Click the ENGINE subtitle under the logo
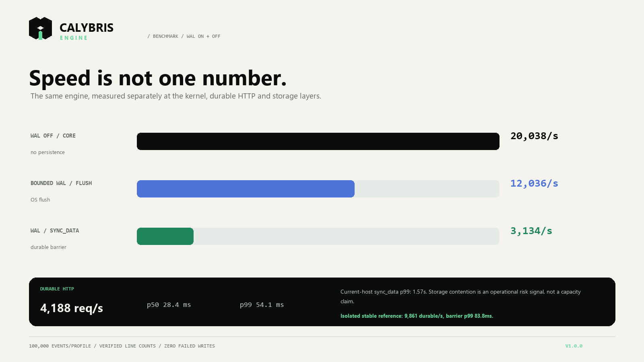 point(74,38)
